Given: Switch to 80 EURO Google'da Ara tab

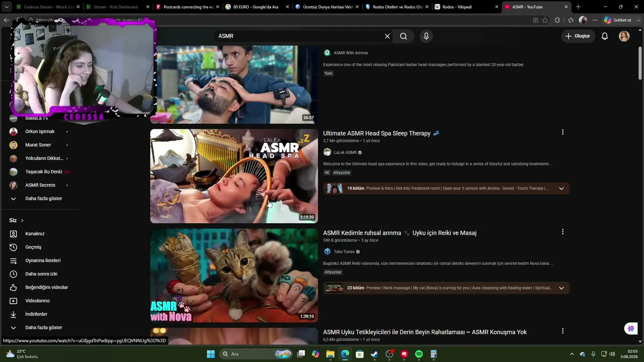Looking at the screenshot, I should coord(257,7).
